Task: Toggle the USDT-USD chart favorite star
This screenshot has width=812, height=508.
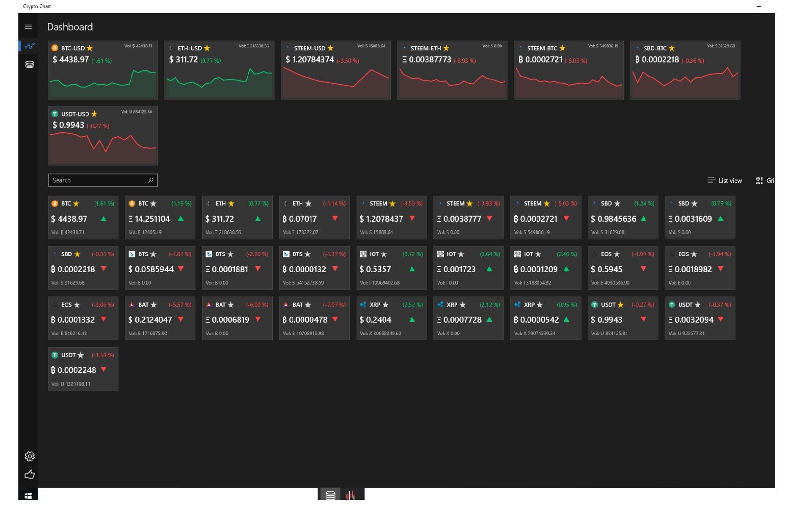Action: (94, 114)
